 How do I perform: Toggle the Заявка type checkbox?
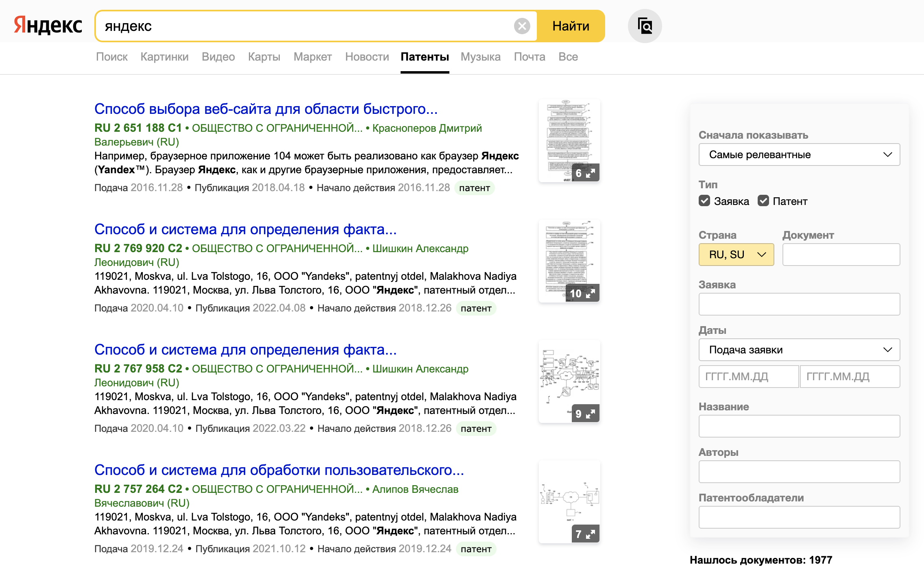point(704,201)
